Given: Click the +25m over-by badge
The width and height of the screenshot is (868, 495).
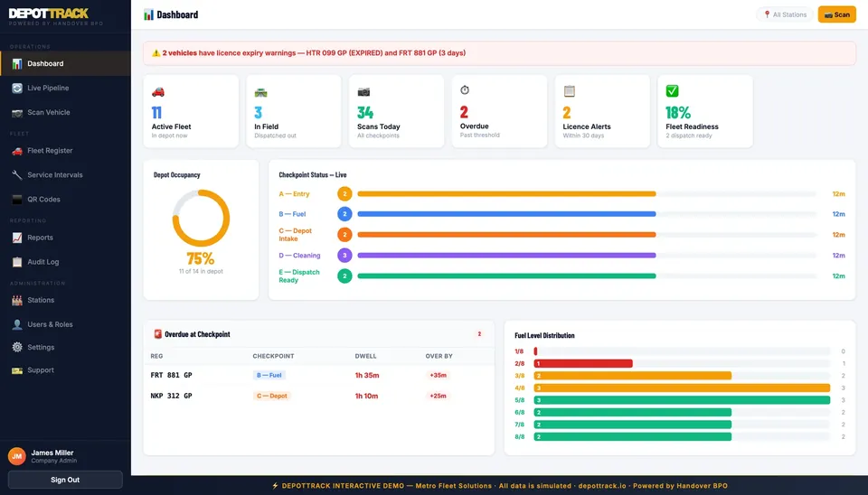Looking at the screenshot, I should 438,396.
